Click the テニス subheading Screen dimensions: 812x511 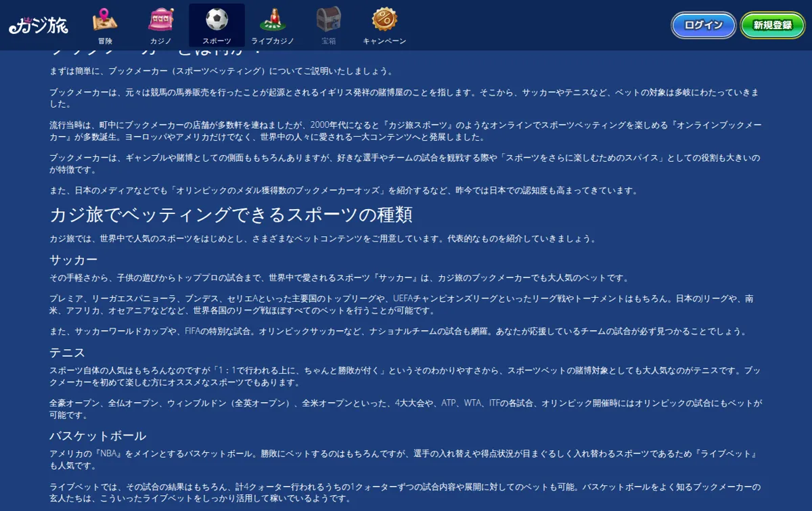click(x=67, y=353)
